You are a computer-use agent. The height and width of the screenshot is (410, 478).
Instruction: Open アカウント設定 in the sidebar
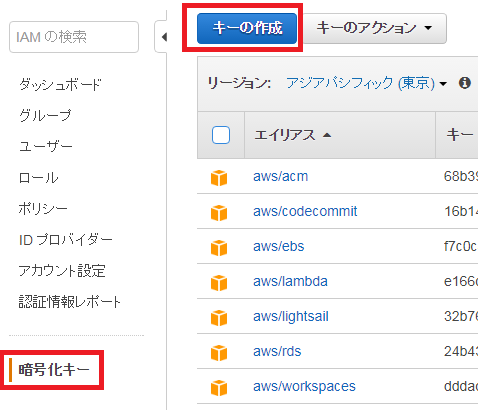click(62, 271)
